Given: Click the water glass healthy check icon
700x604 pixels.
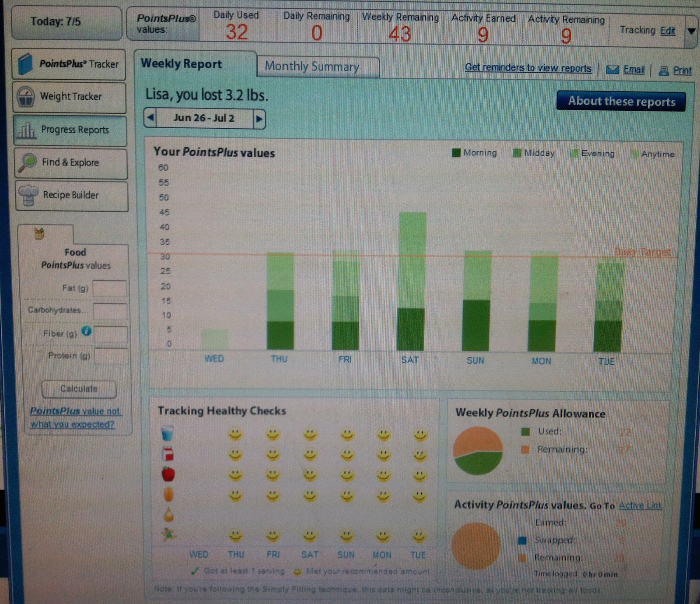Looking at the screenshot, I should click(167, 433).
